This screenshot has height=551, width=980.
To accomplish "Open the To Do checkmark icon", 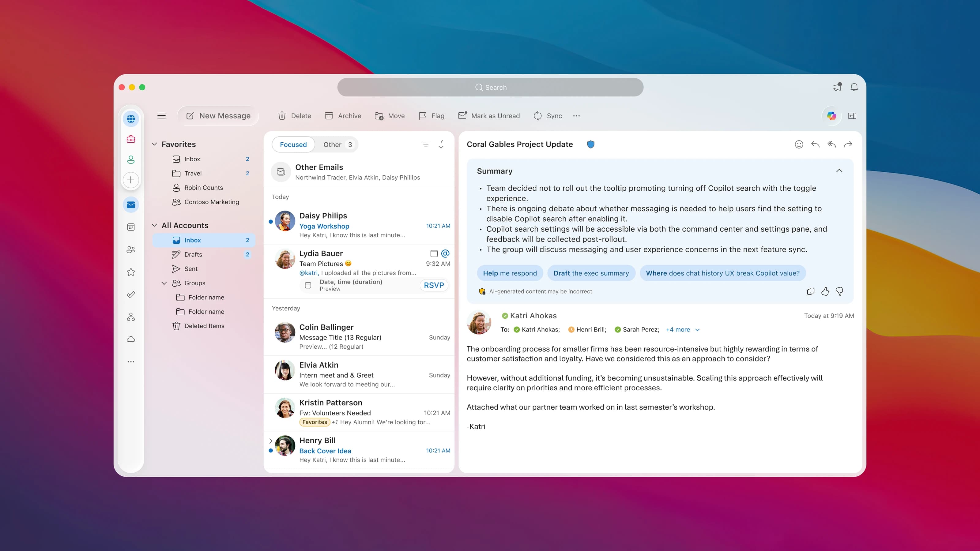I will click(131, 295).
